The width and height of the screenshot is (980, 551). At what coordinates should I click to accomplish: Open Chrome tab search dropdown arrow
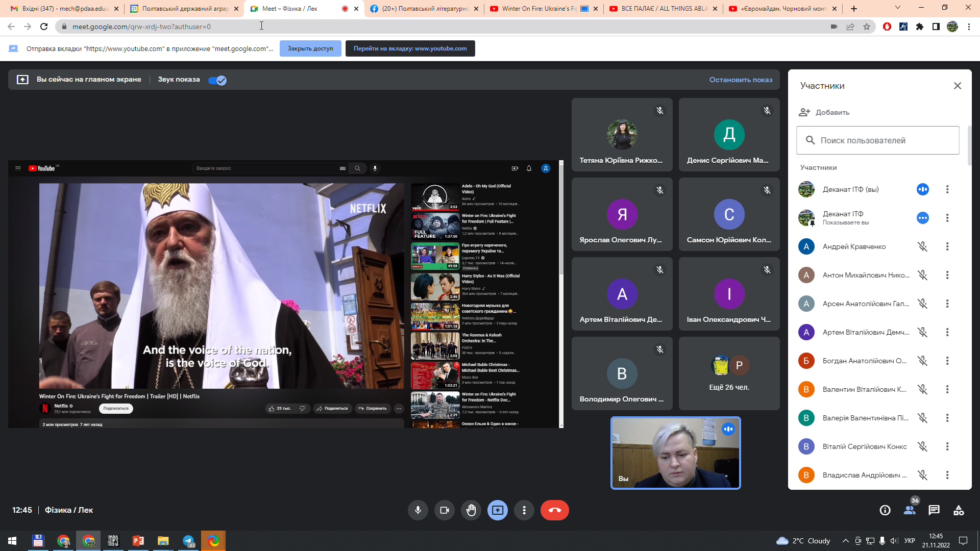click(898, 8)
